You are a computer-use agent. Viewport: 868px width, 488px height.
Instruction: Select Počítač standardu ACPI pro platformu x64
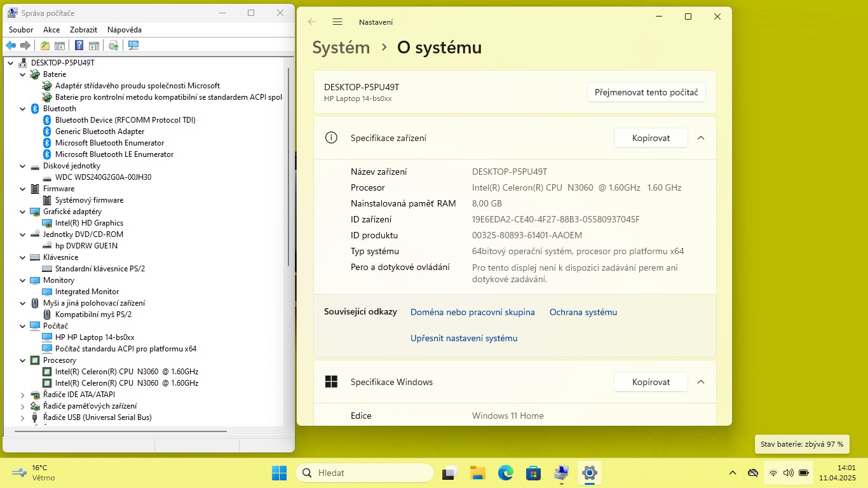[x=126, y=349]
